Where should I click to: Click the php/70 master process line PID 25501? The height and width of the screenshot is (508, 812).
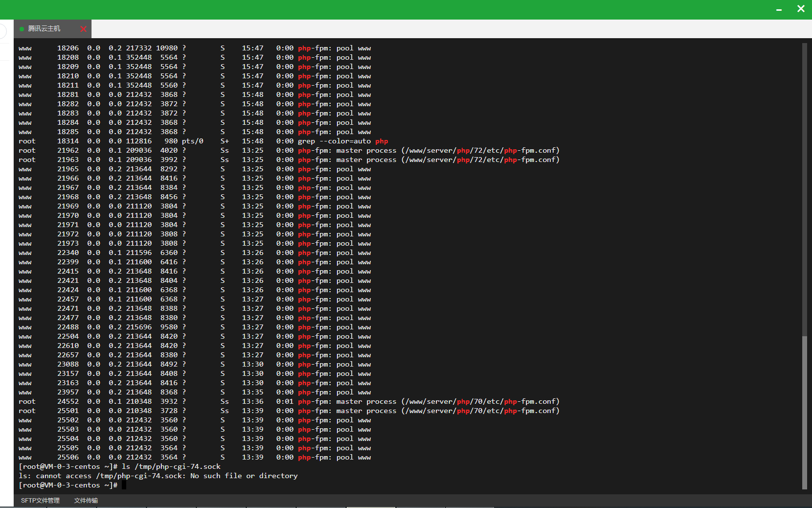point(289,411)
